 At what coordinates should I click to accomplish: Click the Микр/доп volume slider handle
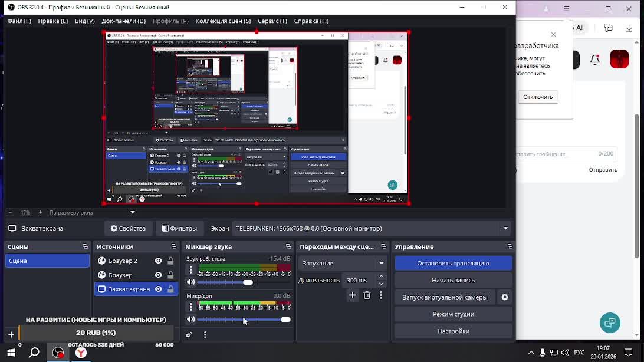285,320
